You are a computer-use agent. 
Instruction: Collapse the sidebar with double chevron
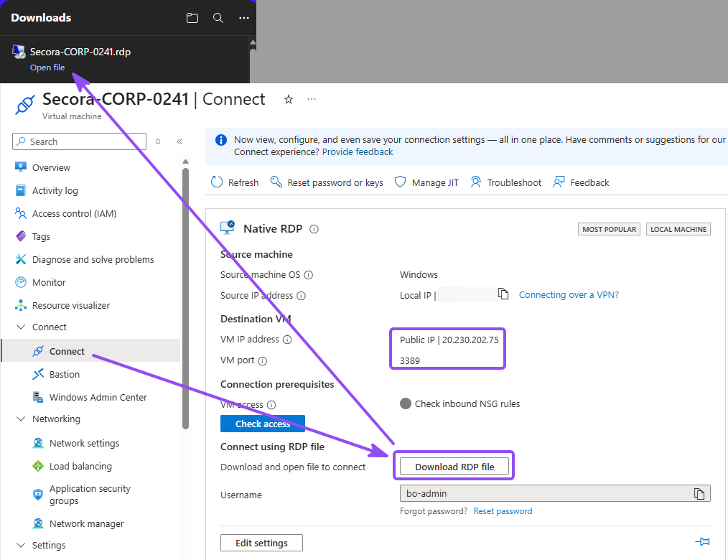(x=179, y=141)
